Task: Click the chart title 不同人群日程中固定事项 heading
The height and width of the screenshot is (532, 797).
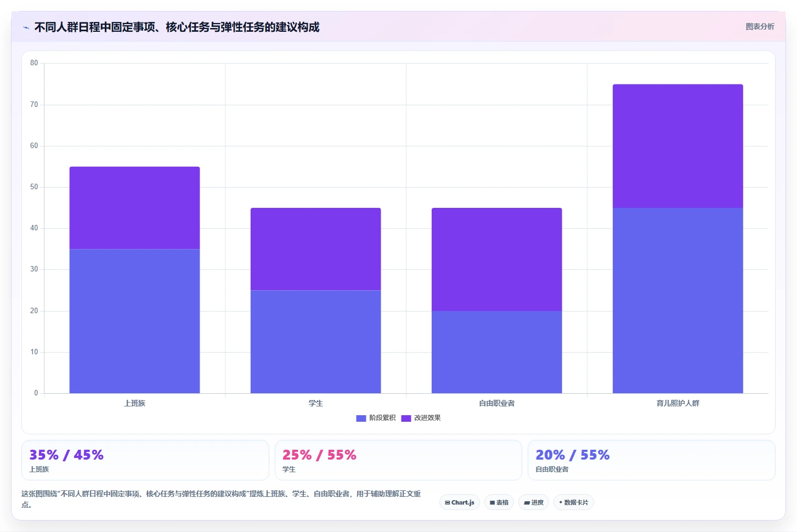Action: click(x=177, y=27)
